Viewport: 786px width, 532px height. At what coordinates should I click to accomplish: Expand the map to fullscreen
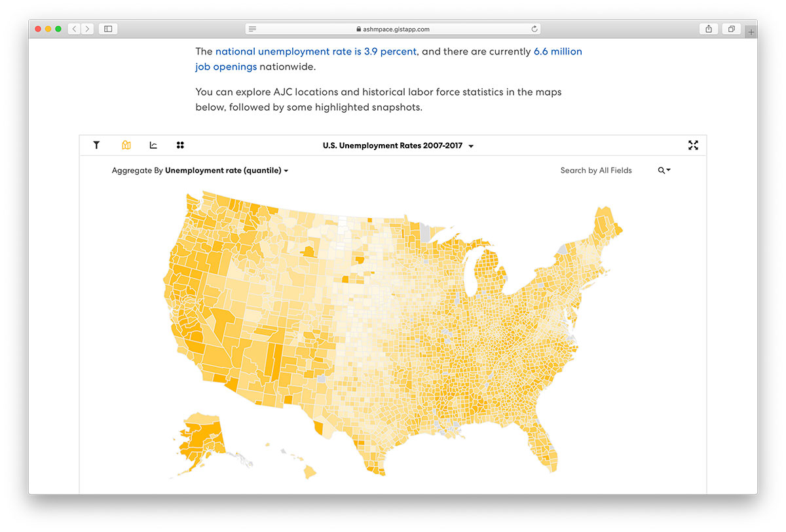tap(693, 145)
